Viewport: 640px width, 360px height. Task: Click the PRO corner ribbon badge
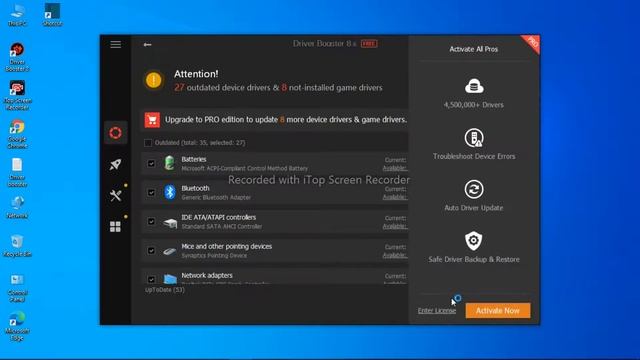532,42
